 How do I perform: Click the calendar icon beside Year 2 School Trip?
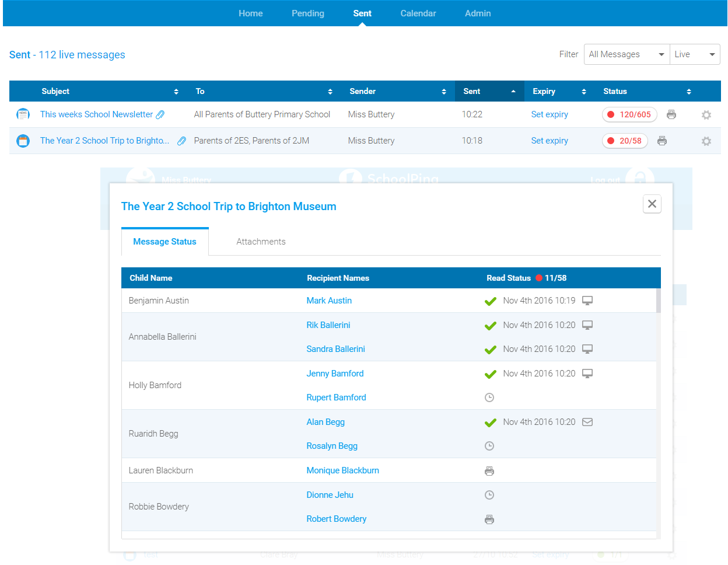click(23, 141)
